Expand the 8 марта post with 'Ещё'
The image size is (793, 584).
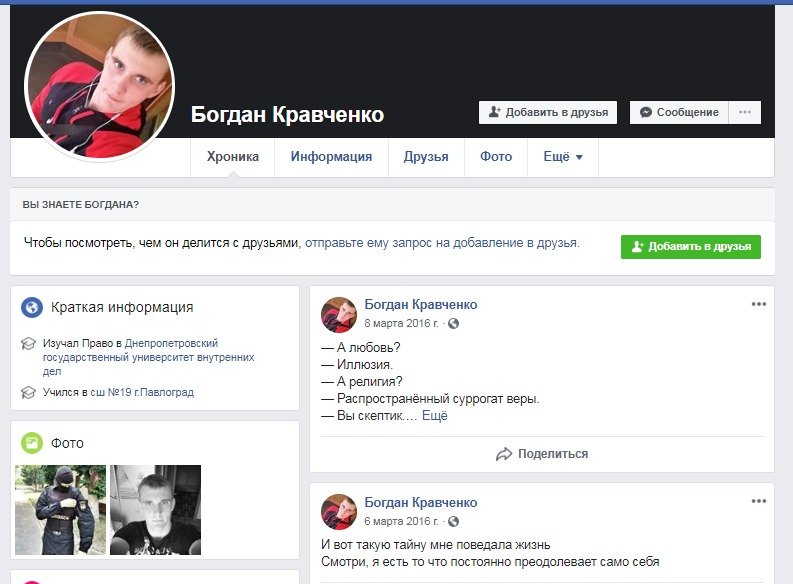434,416
